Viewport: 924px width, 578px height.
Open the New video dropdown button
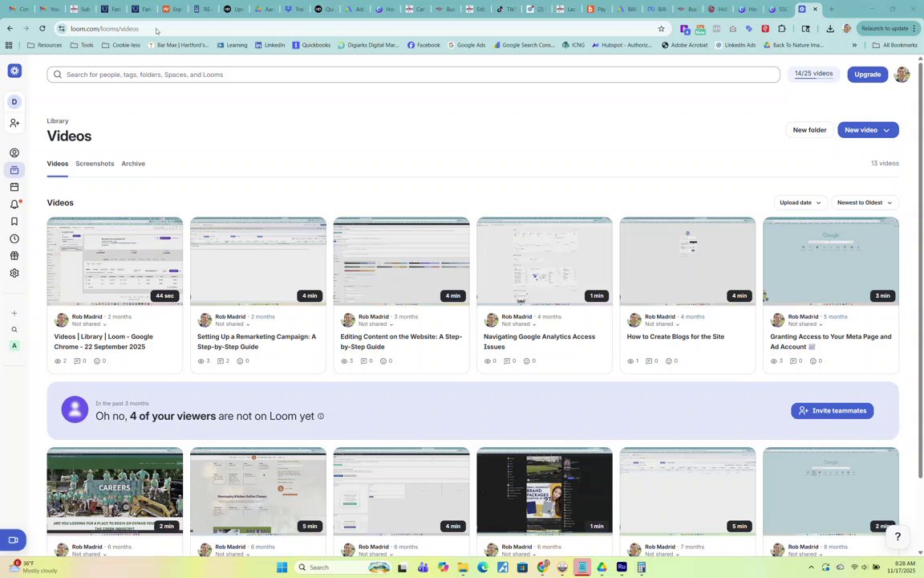click(868, 130)
